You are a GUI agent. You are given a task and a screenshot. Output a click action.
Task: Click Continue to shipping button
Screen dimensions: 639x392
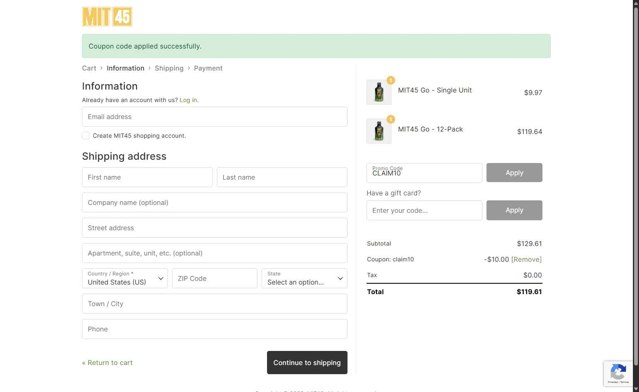pyautogui.click(x=307, y=363)
